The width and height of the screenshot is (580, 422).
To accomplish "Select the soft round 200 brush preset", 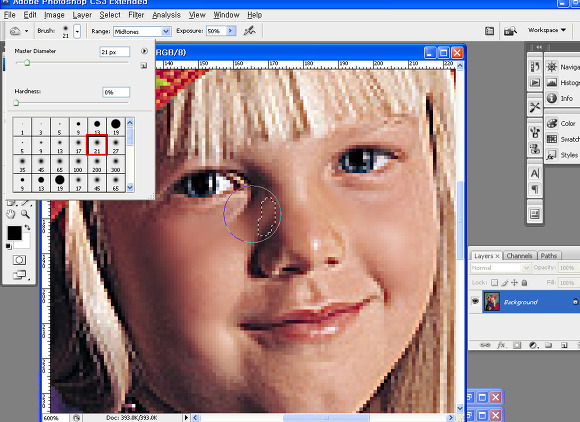I will [97, 164].
